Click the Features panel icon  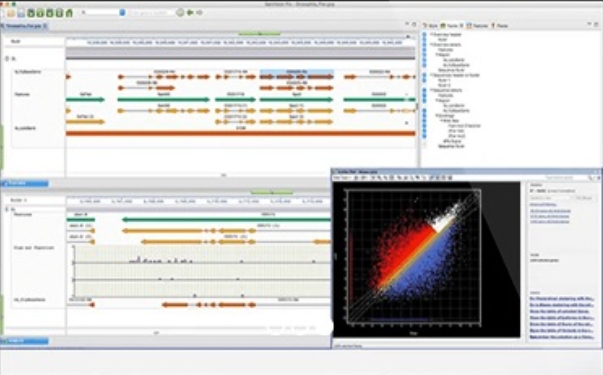469,26
